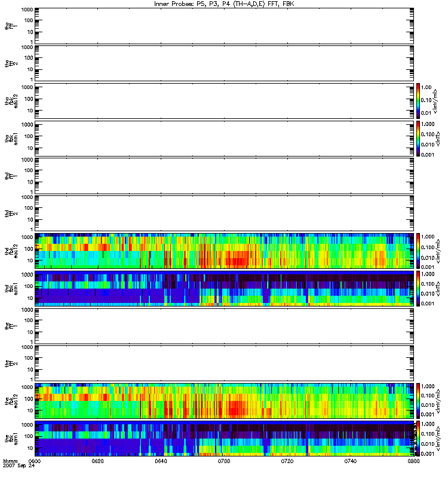The image size is (448, 478).
Task: Click the empty tha fbk scm1 plot panel
Action: tap(225, 139)
